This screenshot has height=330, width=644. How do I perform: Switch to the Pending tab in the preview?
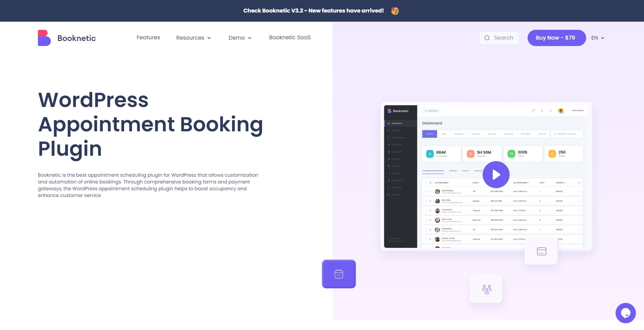pyautogui.click(x=466, y=171)
